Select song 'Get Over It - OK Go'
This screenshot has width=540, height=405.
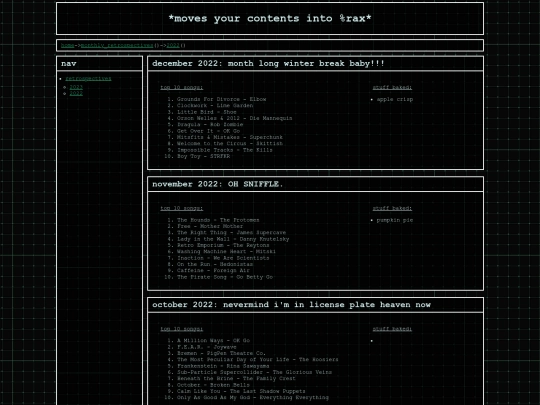tap(208, 131)
